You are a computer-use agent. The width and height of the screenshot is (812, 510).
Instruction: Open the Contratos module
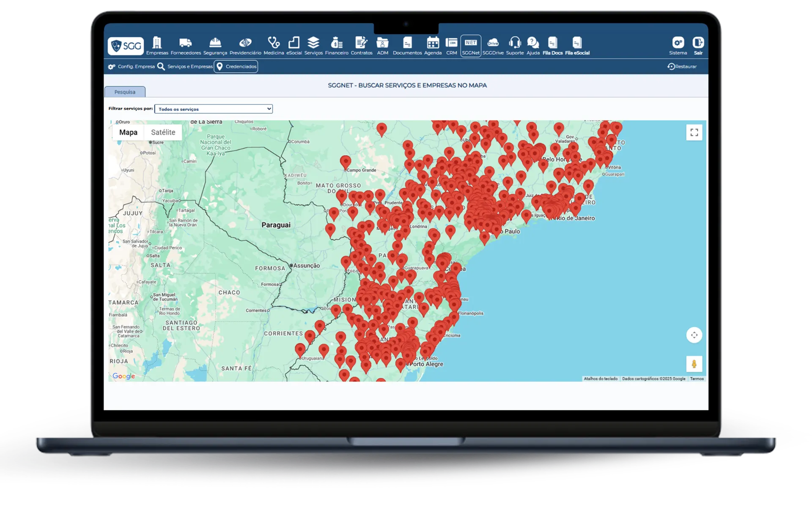(362, 46)
